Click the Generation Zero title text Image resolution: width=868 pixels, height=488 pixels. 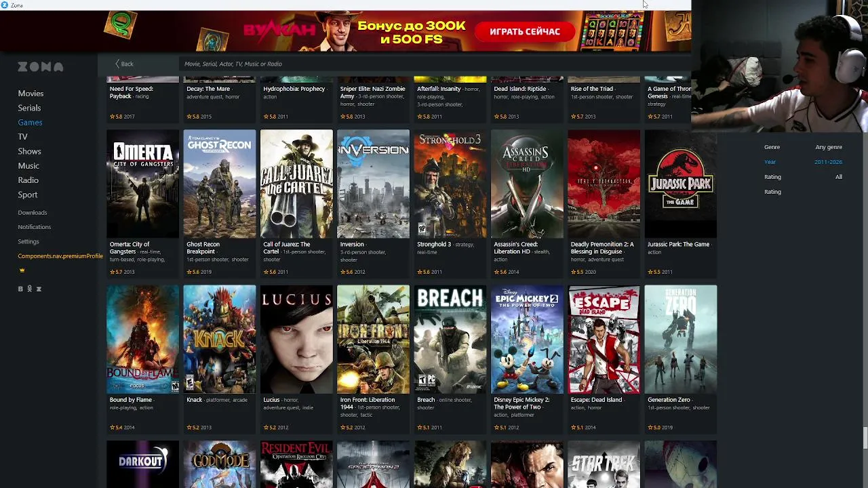click(x=669, y=400)
